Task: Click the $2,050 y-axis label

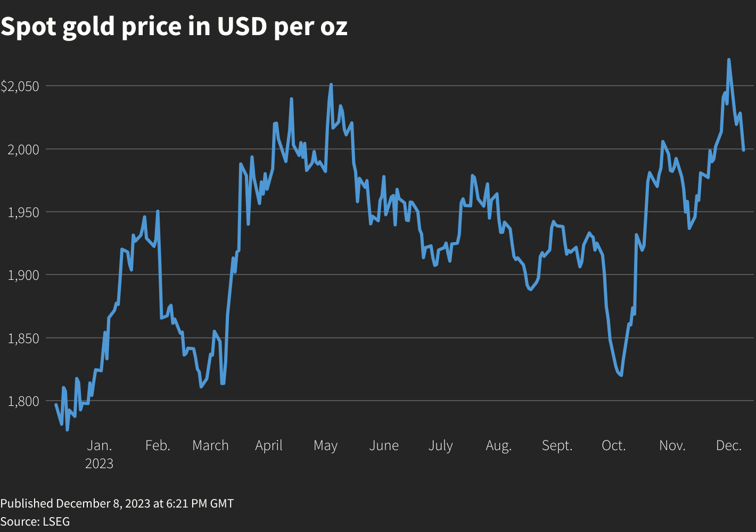Action: coord(20,86)
